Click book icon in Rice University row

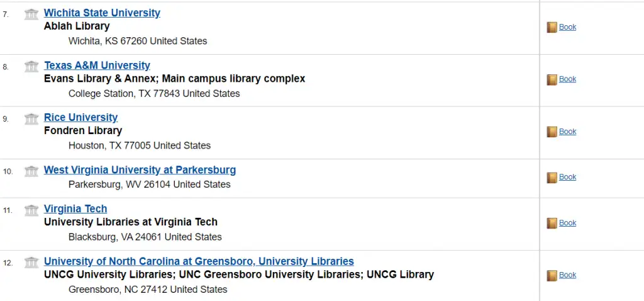tap(552, 132)
